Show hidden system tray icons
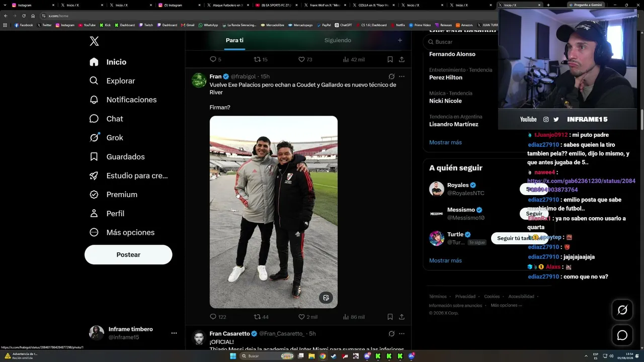This screenshot has height=362, width=644. pyautogui.click(x=586, y=356)
